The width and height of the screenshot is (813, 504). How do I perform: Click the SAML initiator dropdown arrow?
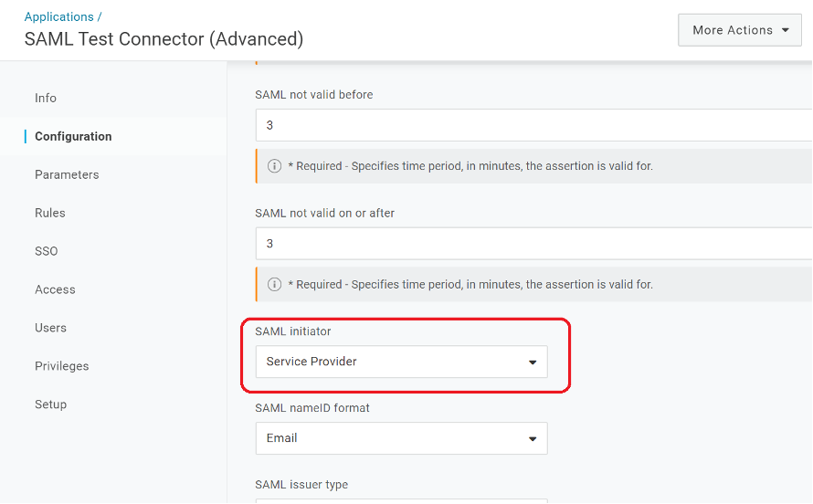pyautogui.click(x=533, y=362)
